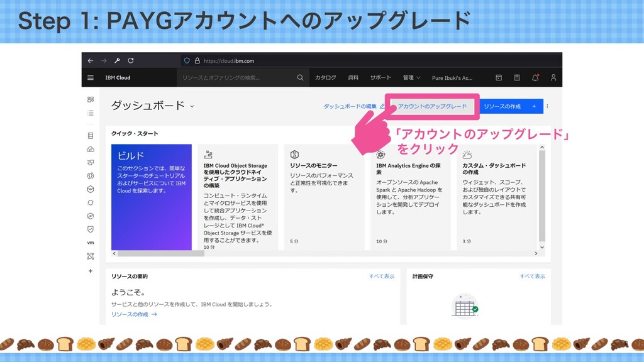This screenshot has height=362, width=644.
Task: Click the plus icon at sidebar bottom
Action: 91,271
